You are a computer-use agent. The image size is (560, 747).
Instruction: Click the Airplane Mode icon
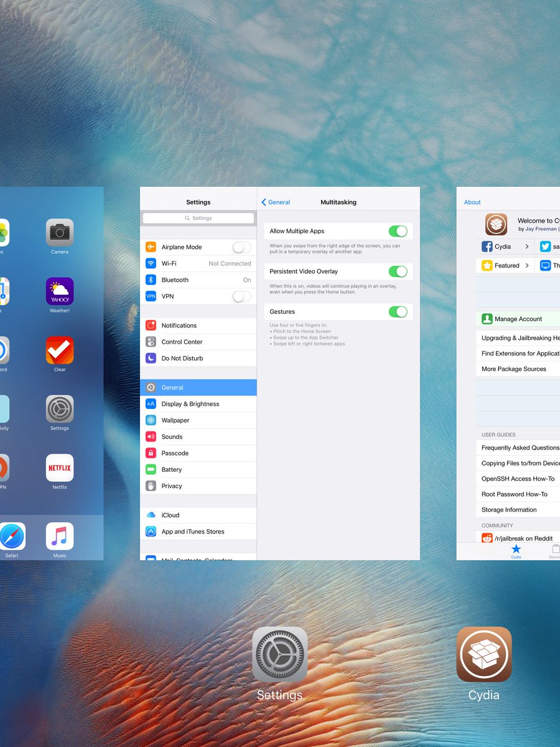click(x=151, y=247)
